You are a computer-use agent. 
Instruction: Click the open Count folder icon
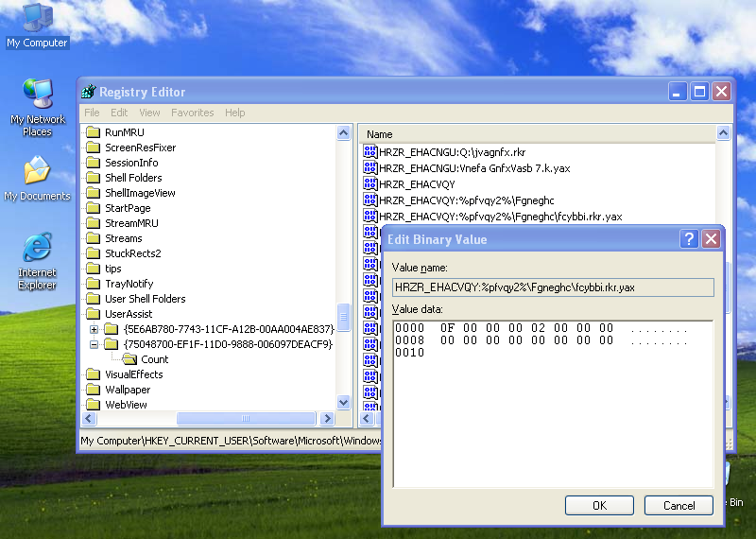point(129,359)
